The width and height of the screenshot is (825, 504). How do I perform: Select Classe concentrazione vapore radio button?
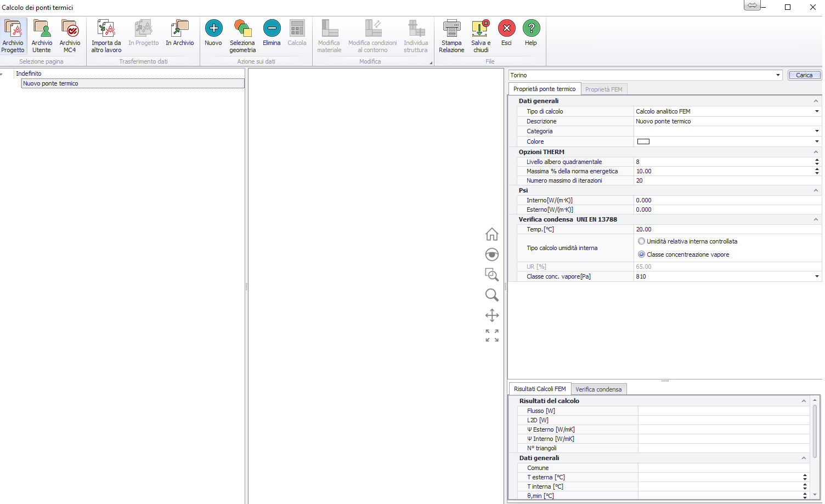click(641, 254)
